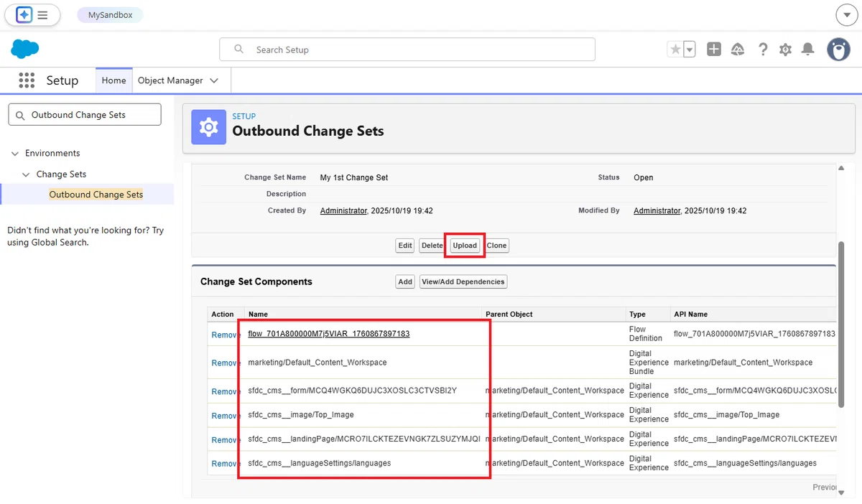The width and height of the screenshot is (862, 504).
Task: Click the Salesforce cloud logo
Action: [25, 49]
